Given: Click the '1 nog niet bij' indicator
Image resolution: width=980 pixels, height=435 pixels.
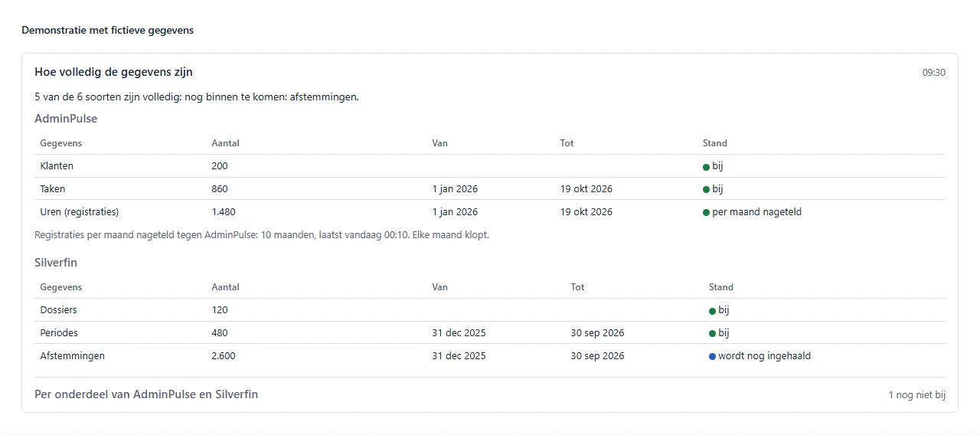Looking at the screenshot, I should [916, 395].
